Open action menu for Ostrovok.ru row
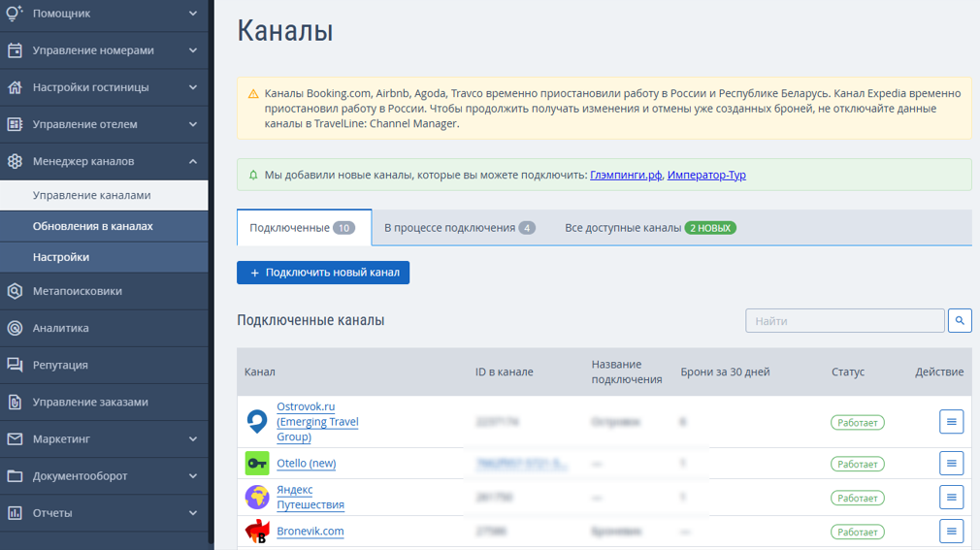980x550 pixels. 951,422
